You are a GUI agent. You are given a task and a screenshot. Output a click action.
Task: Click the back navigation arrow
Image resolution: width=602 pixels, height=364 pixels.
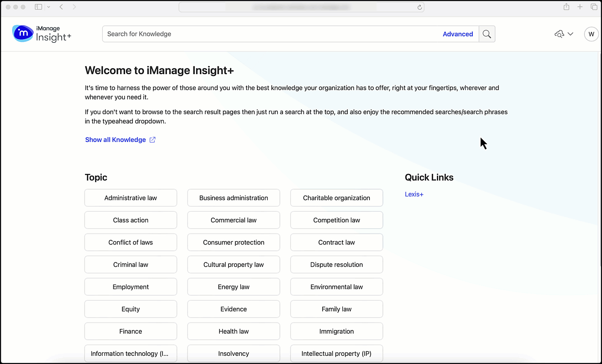pos(61,7)
